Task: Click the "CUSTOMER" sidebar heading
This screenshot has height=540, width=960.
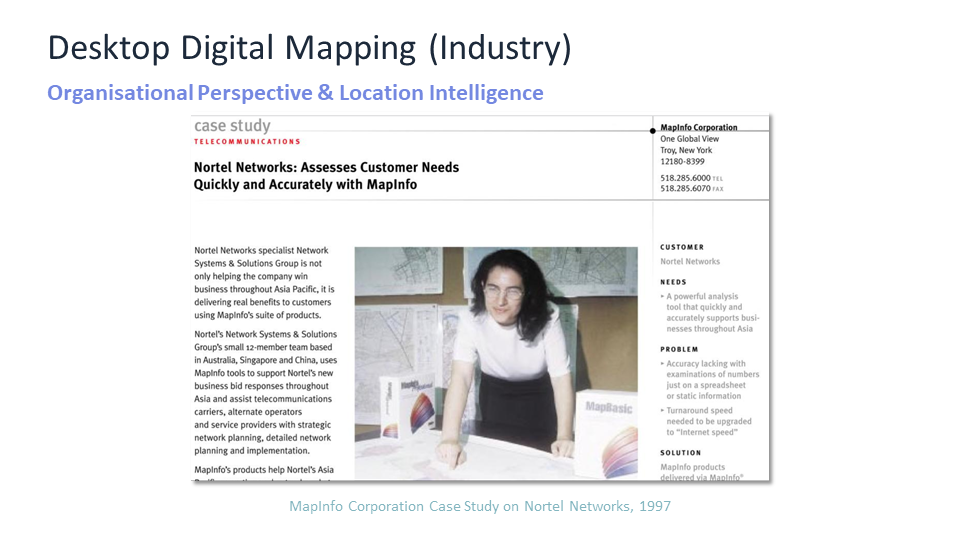Action: 682,247
